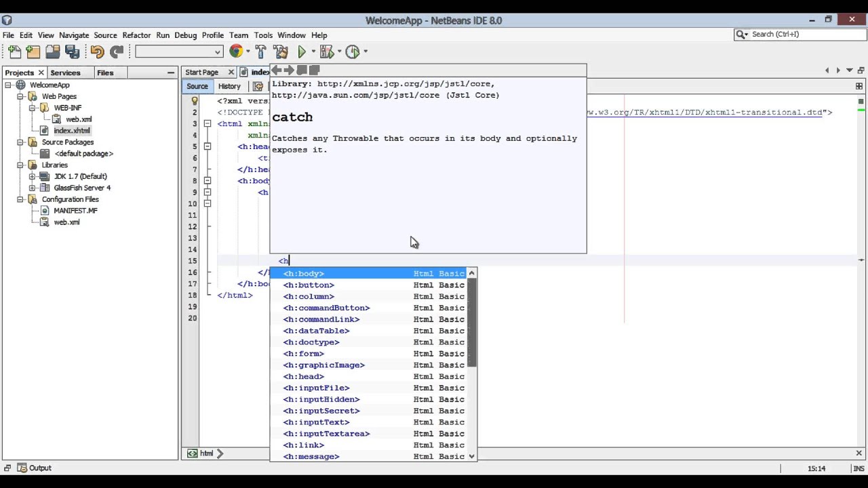This screenshot has width=868, height=488.
Task: Click the New Project toolbar icon
Action: tap(33, 52)
